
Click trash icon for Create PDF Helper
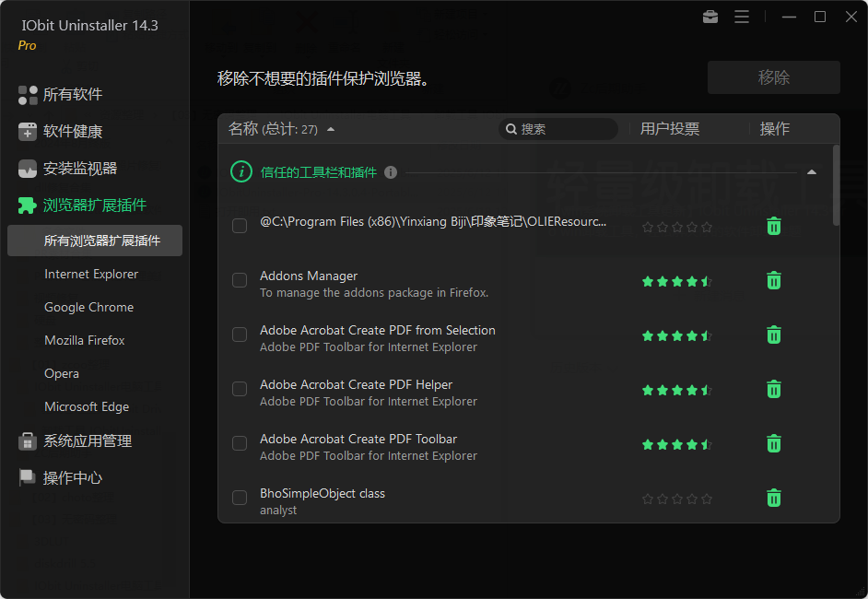coord(774,389)
